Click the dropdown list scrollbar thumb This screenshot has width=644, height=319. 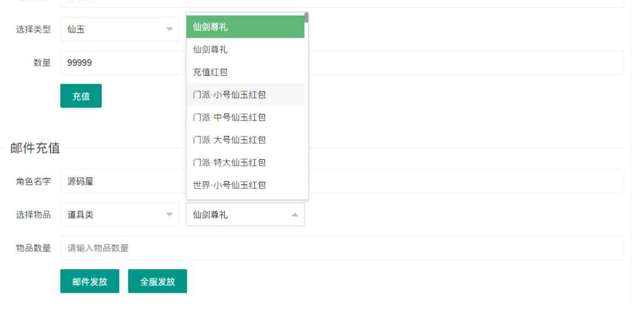[307, 18]
